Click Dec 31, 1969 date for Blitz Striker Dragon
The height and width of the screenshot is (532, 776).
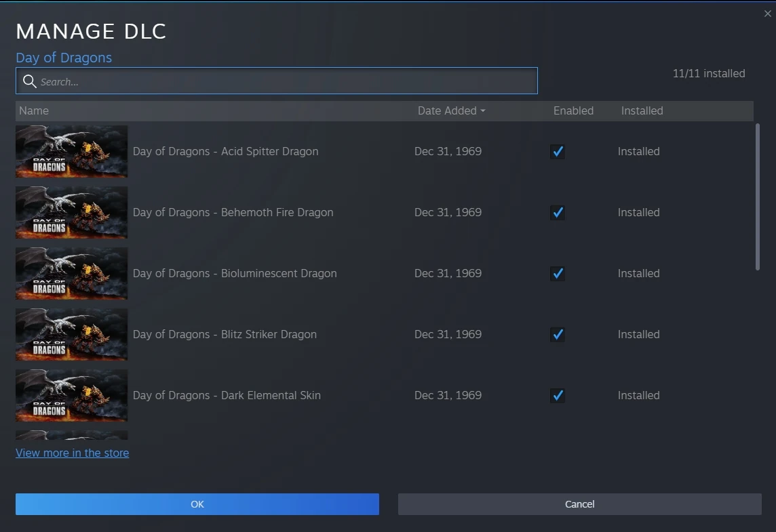[448, 334]
